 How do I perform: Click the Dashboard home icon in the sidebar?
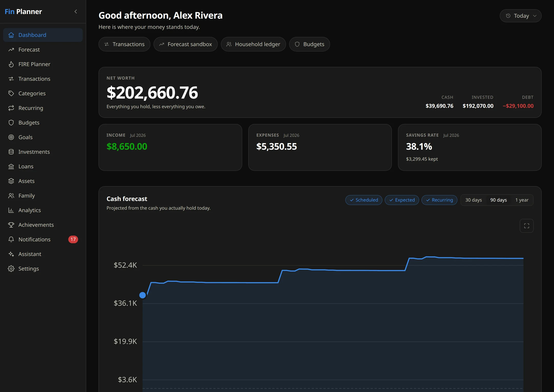(x=11, y=35)
